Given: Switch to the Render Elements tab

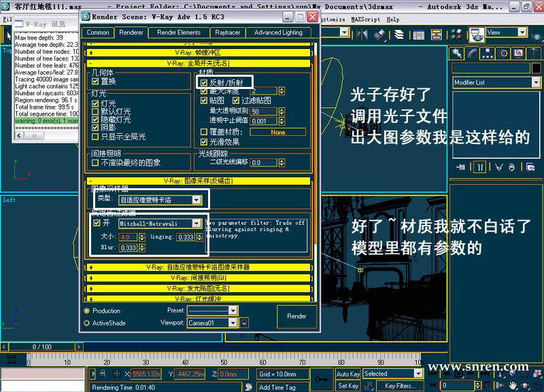Looking at the screenshot, I should 179,33.
